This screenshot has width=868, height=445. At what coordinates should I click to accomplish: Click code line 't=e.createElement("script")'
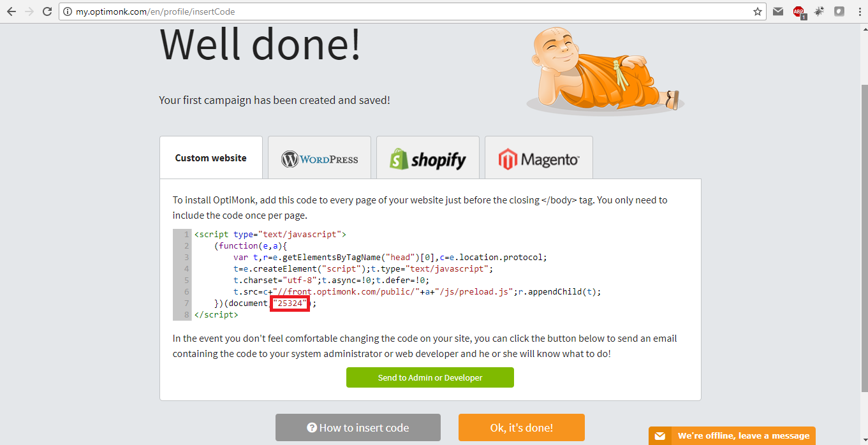(363, 269)
